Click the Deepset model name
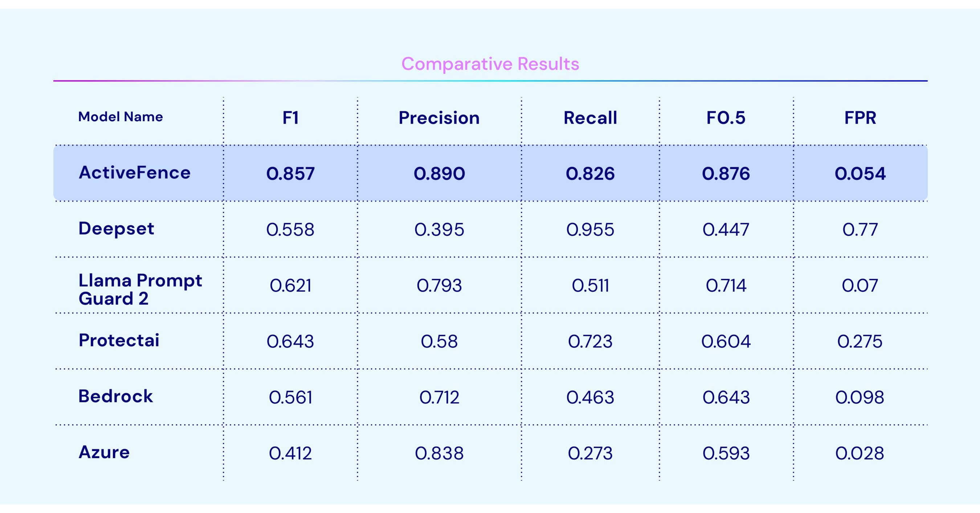 tap(116, 229)
